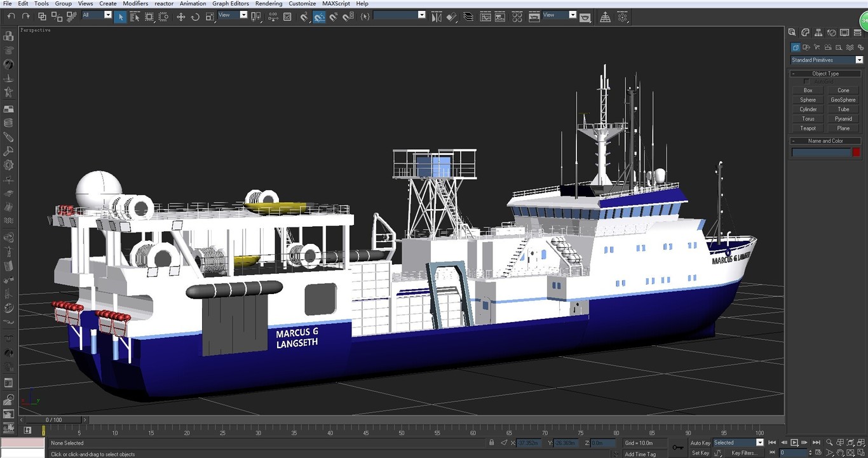Open the MAXScript menu
The width and height of the screenshot is (868, 458).
pos(336,4)
